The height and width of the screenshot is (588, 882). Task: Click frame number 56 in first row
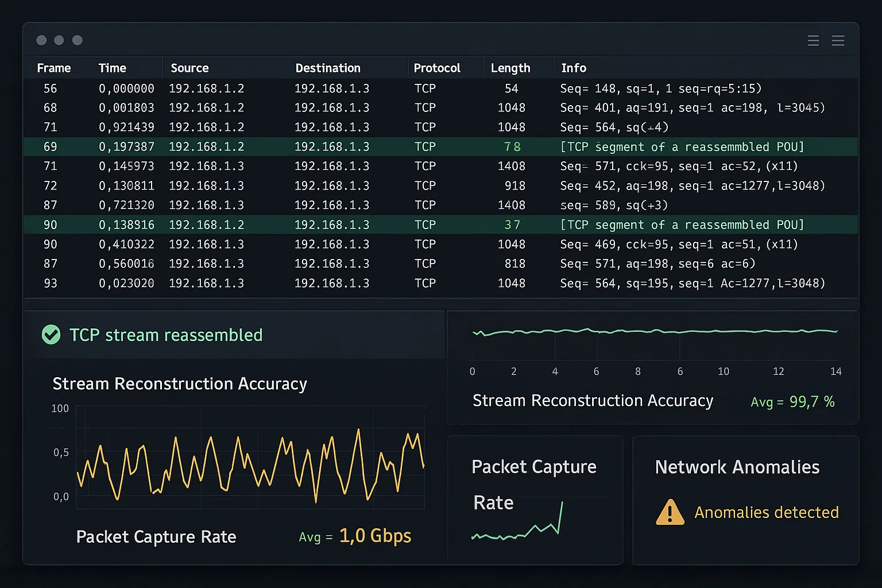(51, 88)
